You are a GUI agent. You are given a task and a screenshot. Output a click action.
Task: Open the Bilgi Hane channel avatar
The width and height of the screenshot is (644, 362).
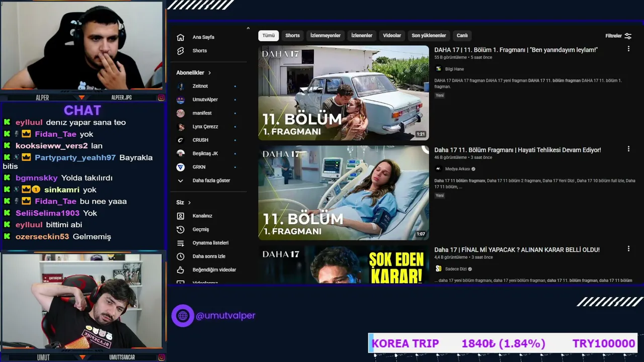[438, 69]
